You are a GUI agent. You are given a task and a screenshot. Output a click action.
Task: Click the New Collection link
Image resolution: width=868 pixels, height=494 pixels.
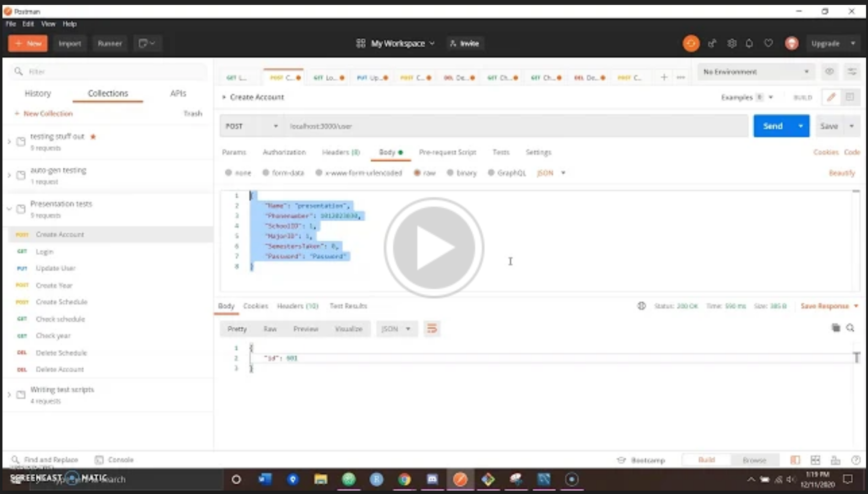pos(44,113)
